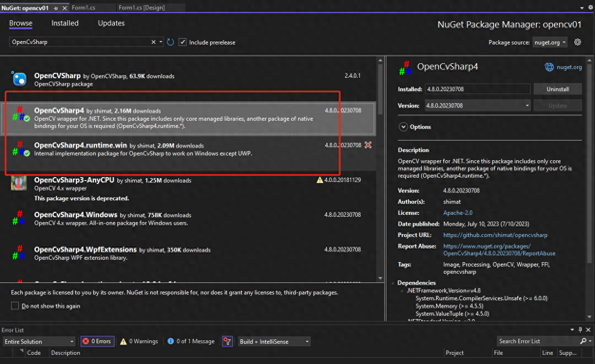The image size is (595, 364).
Task: Toggle the Include prerelease checkbox
Action: pos(182,42)
